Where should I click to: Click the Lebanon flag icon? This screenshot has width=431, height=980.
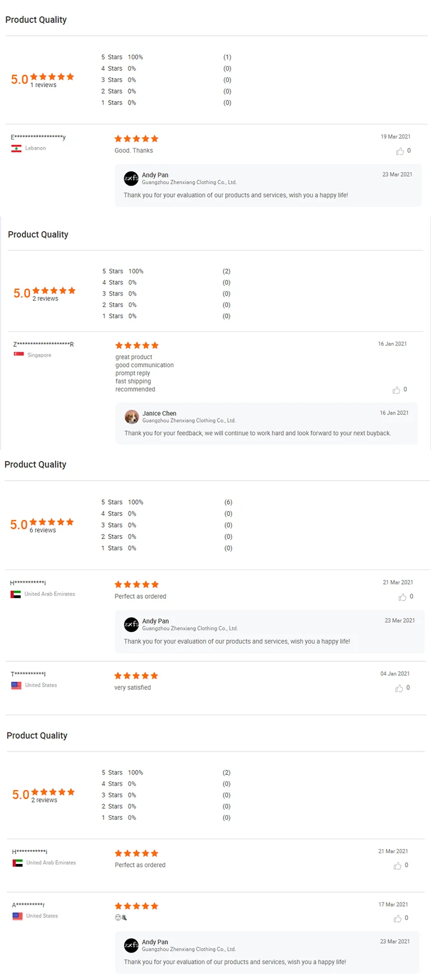pos(17,148)
